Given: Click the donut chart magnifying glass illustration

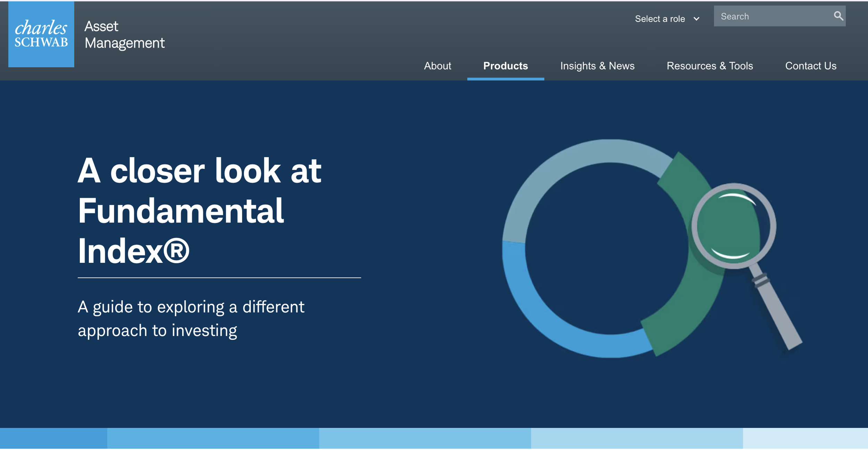Looking at the screenshot, I should pos(652,248).
